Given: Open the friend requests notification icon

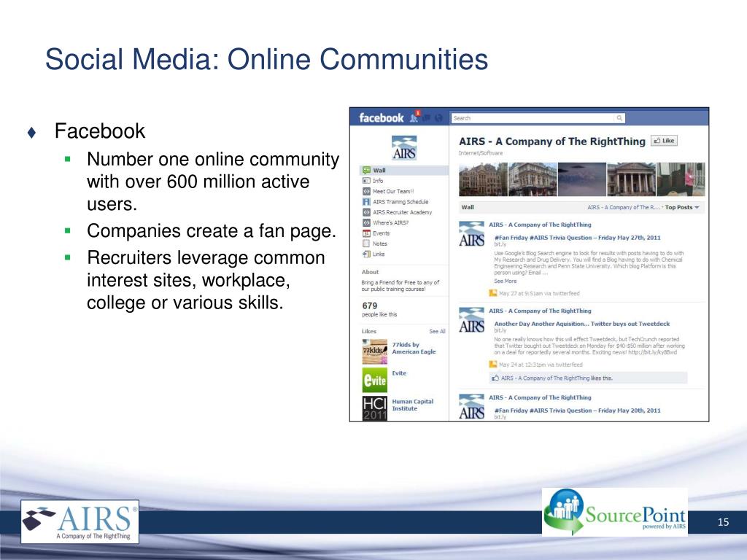Looking at the screenshot, I should tap(415, 117).
